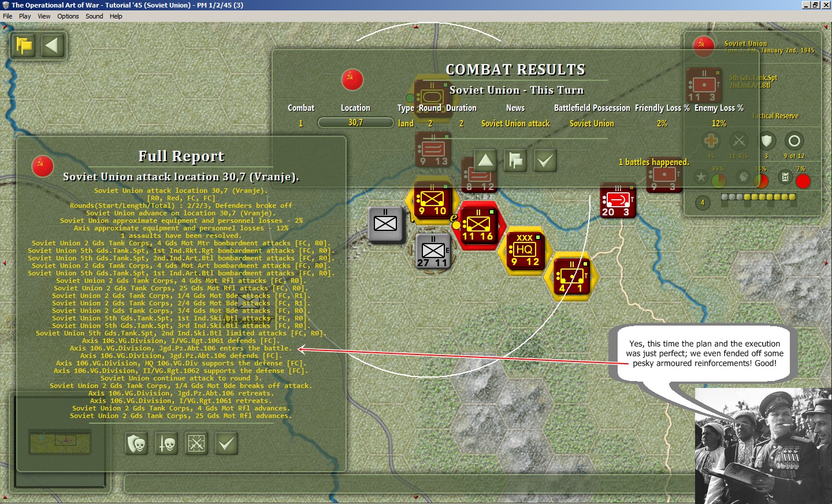Confirm Combat Results with its checkmark button
The width and height of the screenshot is (832, 504).
[545, 160]
